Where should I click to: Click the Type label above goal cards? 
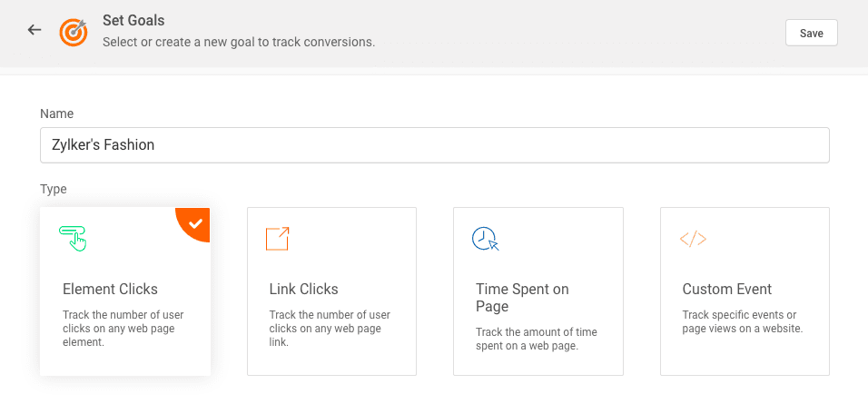pos(54,189)
